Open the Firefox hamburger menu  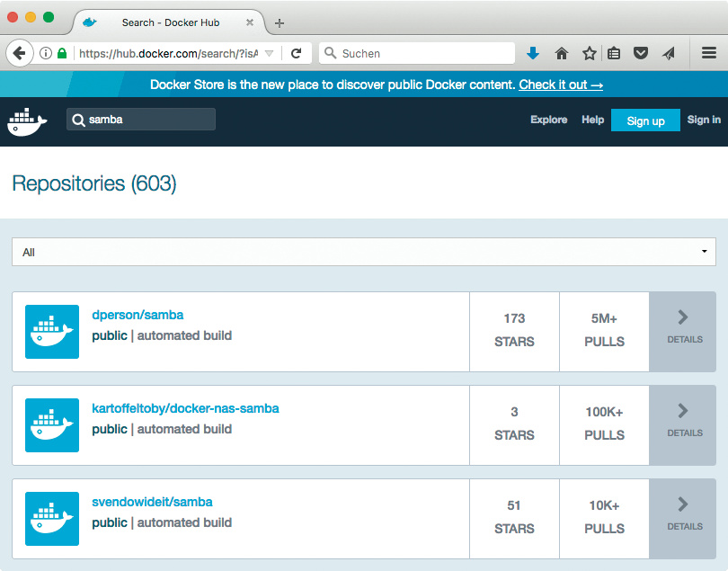pos(708,53)
